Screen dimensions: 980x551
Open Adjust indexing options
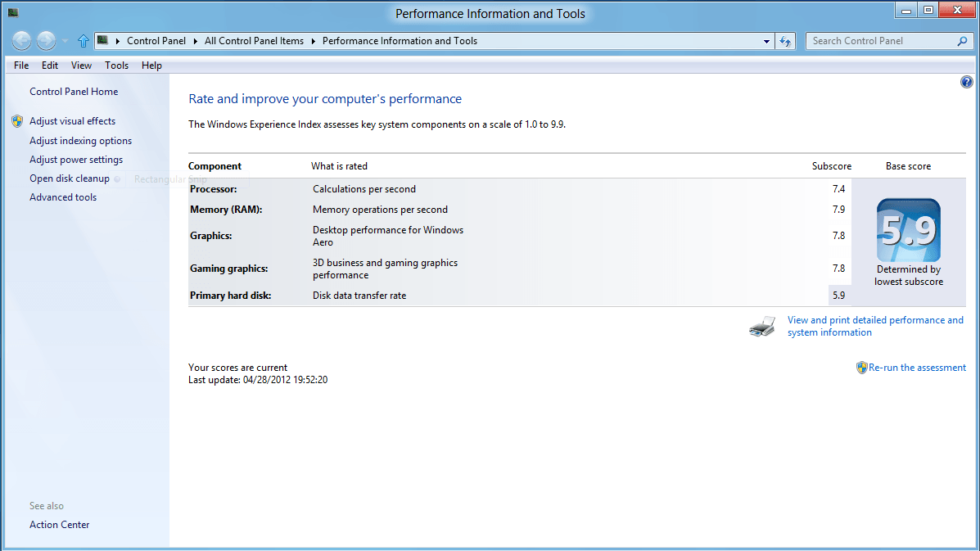80,141
